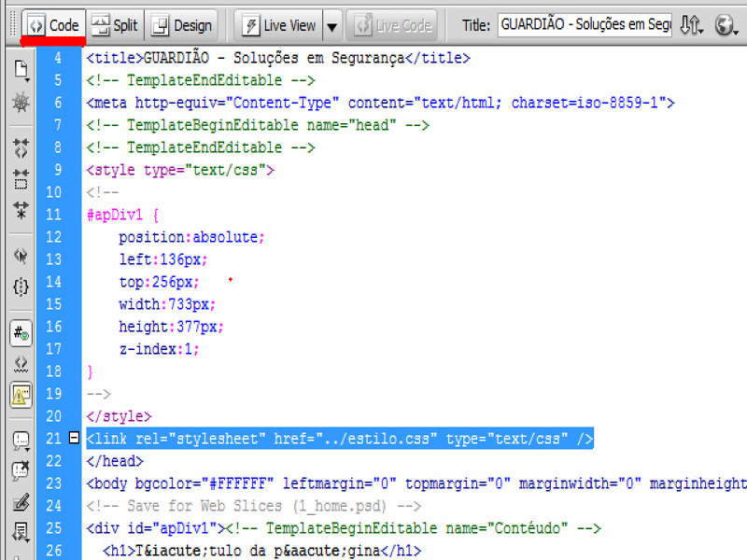Toggle line numbers in the coding toolbar

coord(20,331)
